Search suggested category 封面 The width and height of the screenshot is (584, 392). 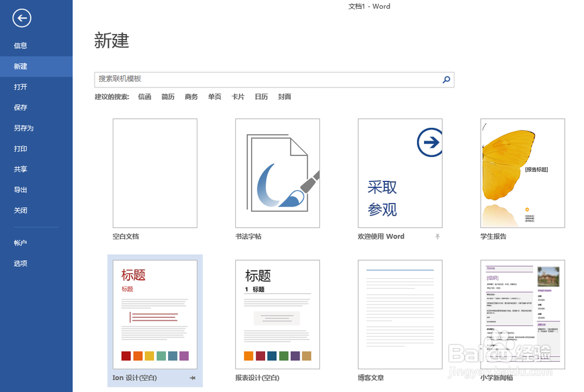(284, 97)
